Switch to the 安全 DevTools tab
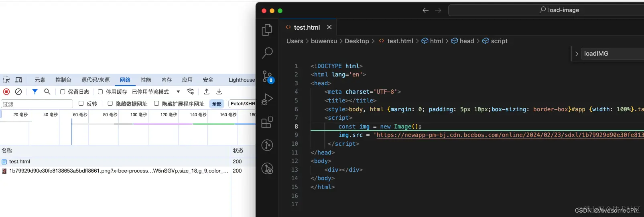The height and width of the screenshot is (217, 644). 208,80
